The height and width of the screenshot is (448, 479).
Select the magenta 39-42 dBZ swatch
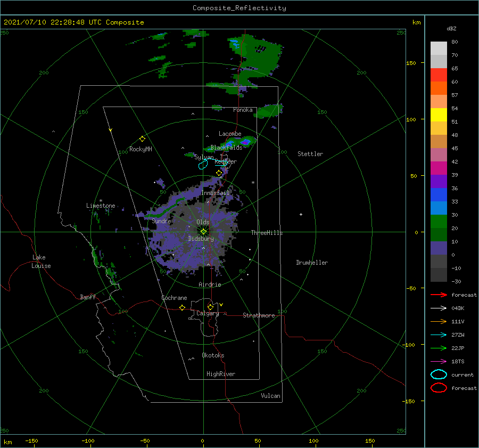[x=439, y=168]
